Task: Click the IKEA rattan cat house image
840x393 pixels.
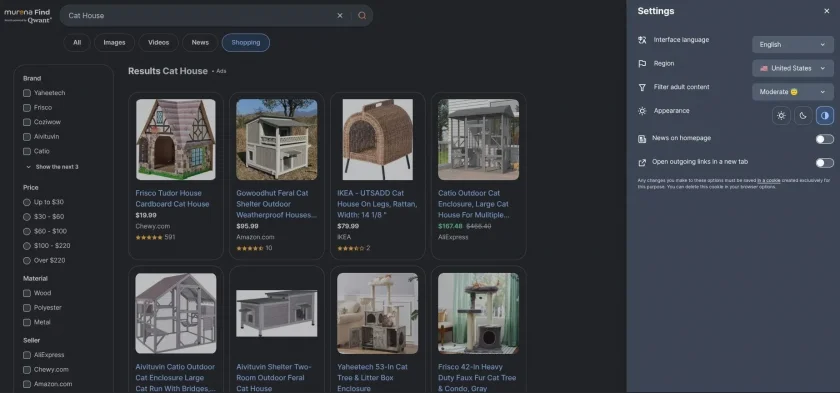Action: click(378, 139)
